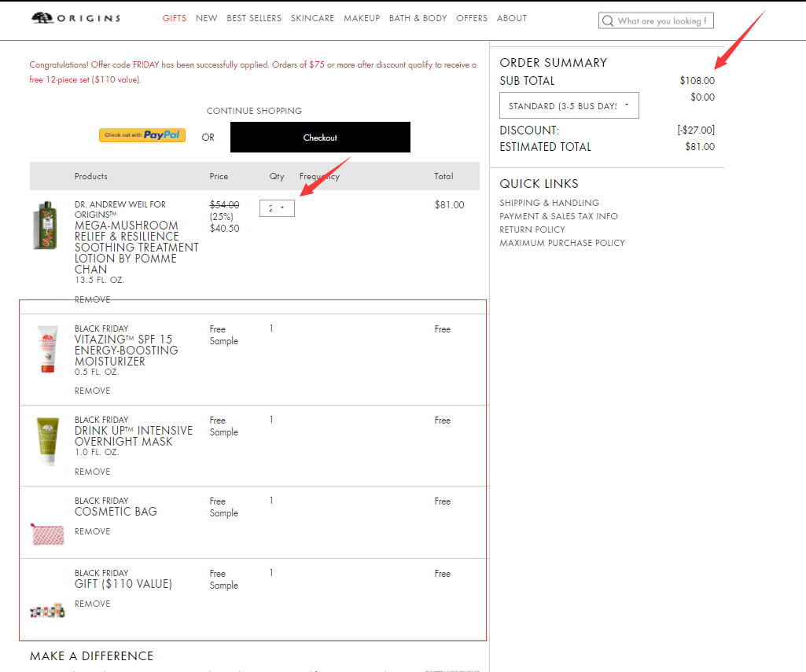806x672 pixels.
Task: Remove the Mega-Mushroom lotion item
Action: click(x=93, y=299)
